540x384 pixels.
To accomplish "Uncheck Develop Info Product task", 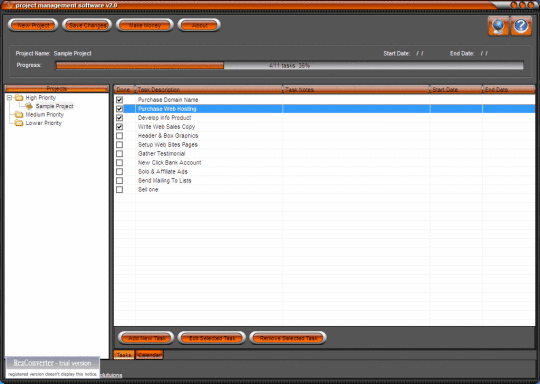I will coord(120,118).
